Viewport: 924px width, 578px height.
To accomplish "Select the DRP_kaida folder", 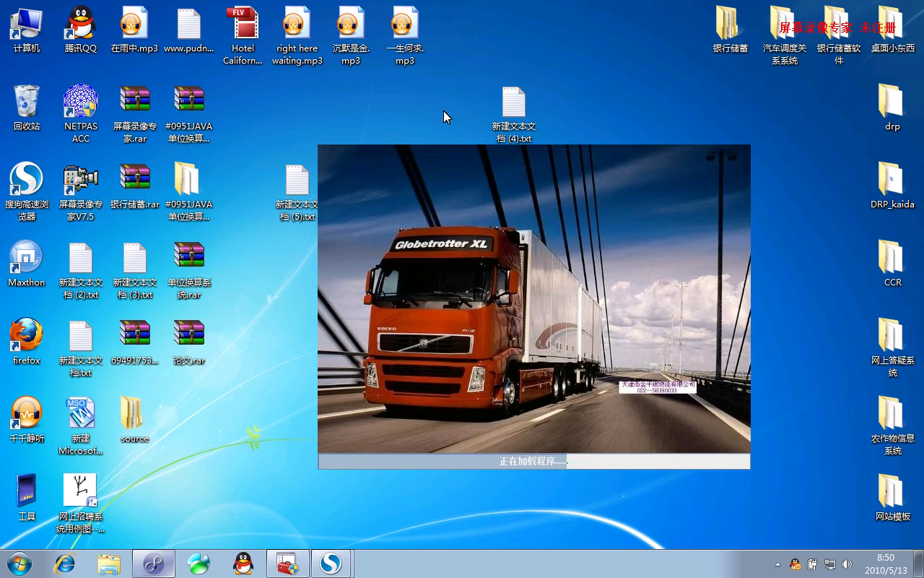I will [x=893, y=185].
